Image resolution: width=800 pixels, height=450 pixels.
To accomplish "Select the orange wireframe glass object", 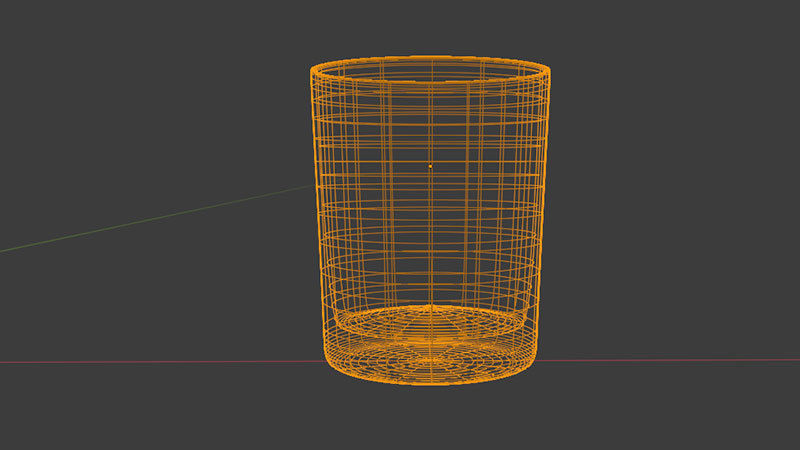I will coord(430,220).
